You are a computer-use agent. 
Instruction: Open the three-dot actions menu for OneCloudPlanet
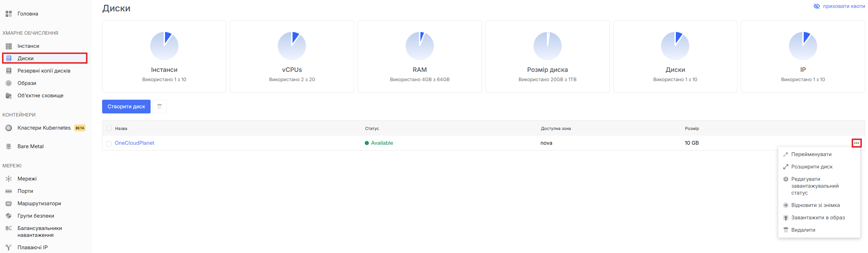[856, 143]
